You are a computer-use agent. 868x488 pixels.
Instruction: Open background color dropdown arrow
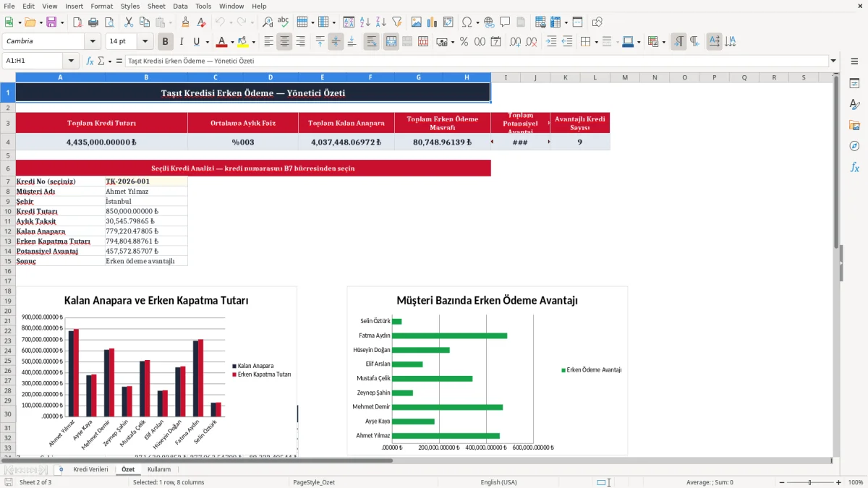[253, 42]
